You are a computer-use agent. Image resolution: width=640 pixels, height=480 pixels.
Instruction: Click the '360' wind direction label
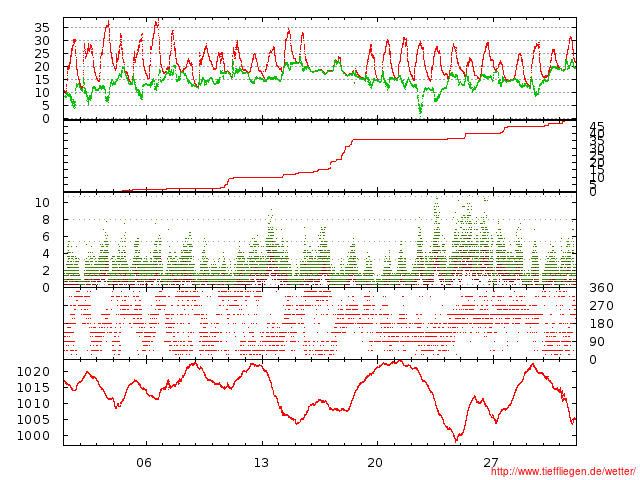point(601,288)
